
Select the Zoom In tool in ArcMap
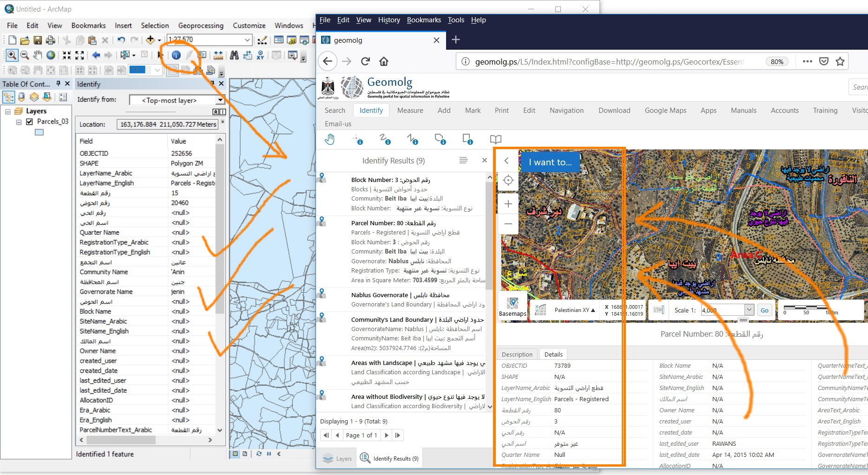[x=12, y=55]
